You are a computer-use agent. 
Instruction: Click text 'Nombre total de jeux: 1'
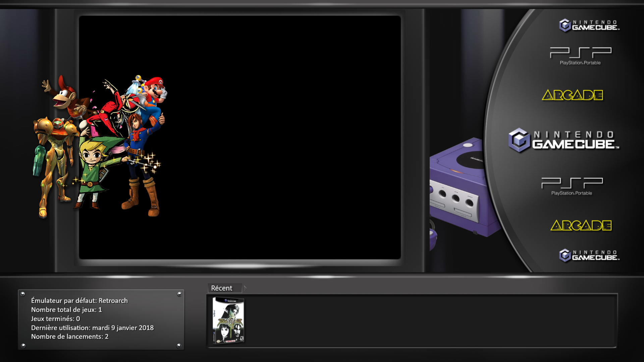(x=66, y=310)
